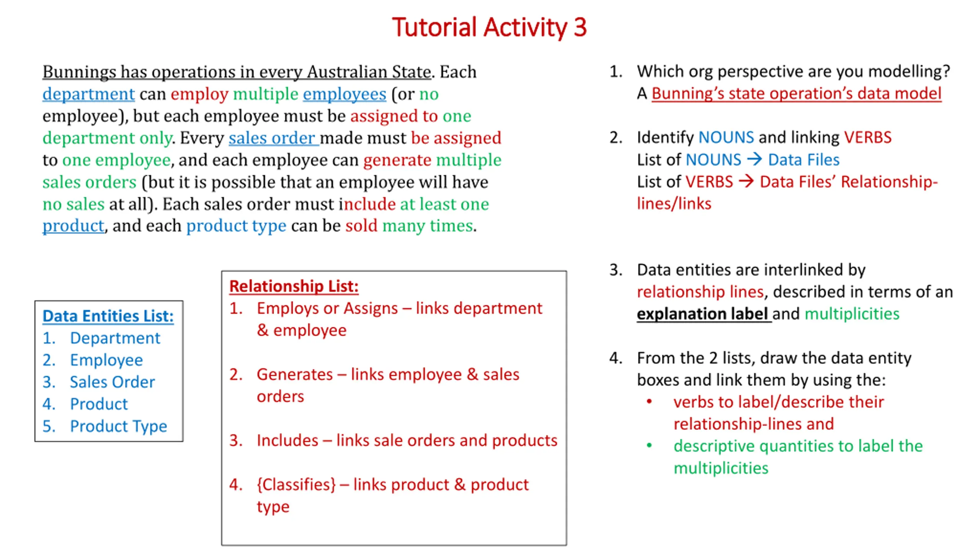
Task: Click green 'one employee' phrase
Action: click(x=116, y=160)
